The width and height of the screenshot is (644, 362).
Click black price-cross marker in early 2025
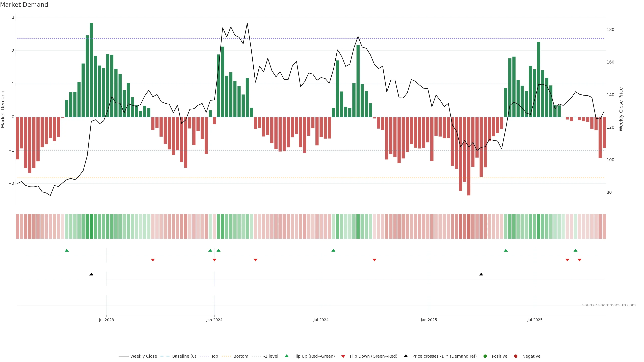tap(481, 274)
